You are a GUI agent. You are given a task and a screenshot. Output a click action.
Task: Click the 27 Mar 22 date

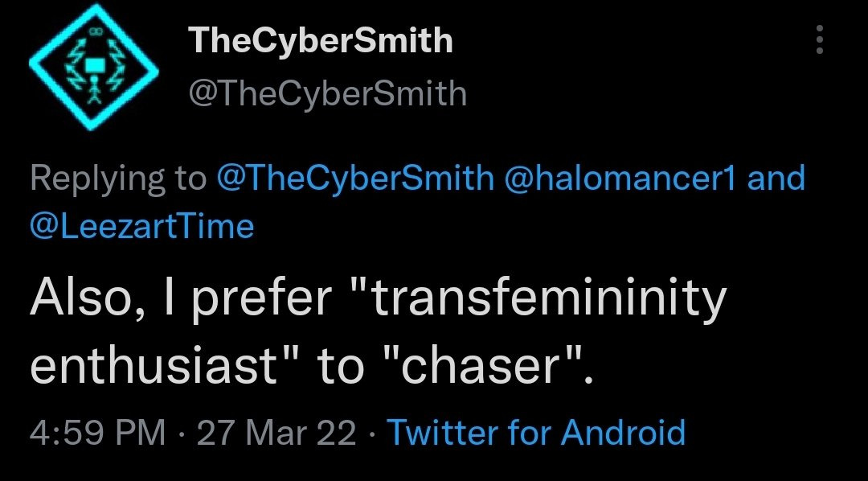point(276,433)
